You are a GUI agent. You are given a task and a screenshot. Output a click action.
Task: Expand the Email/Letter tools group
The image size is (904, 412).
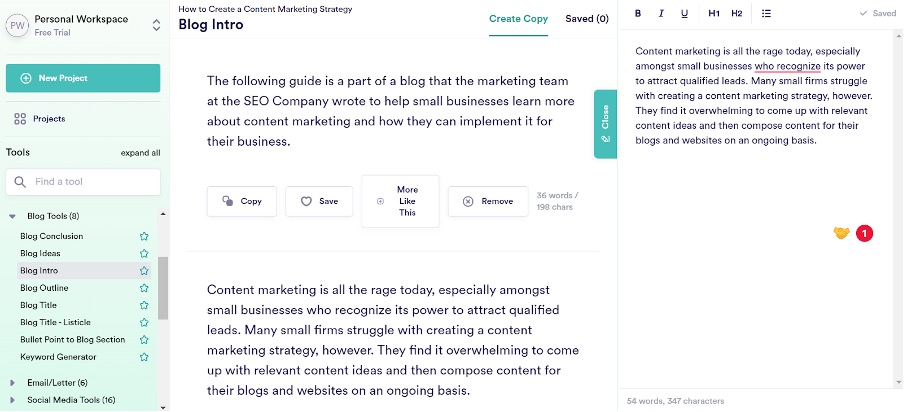tap(12, 383)
